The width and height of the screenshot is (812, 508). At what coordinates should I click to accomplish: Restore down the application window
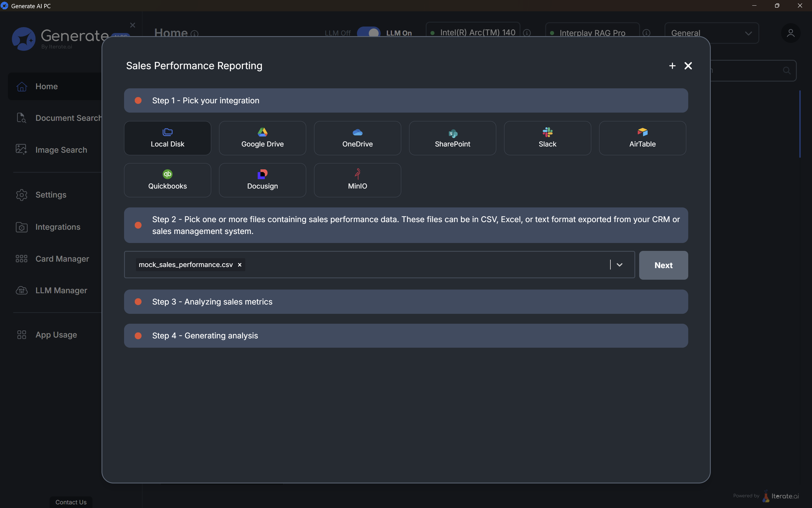(777, 6)
